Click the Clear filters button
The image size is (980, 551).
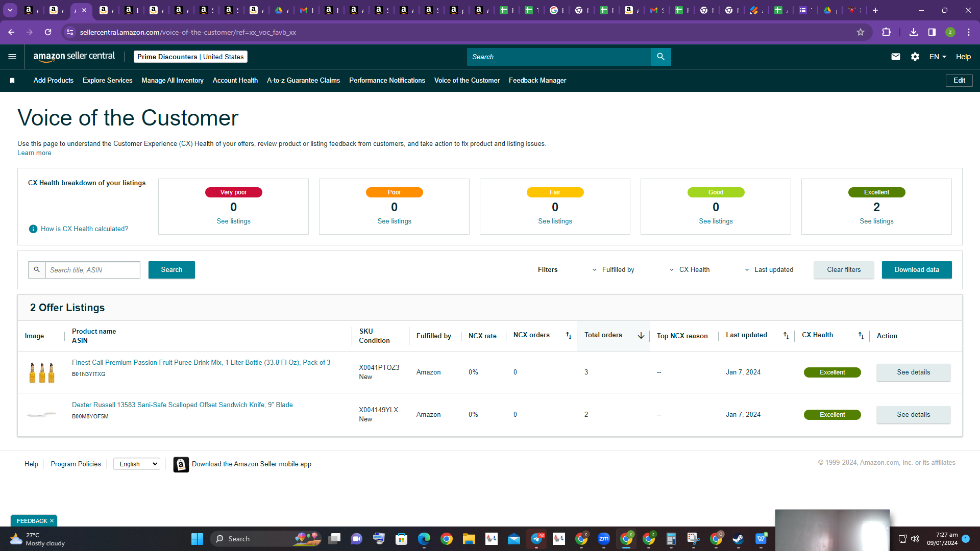click(x=844, y=270)
